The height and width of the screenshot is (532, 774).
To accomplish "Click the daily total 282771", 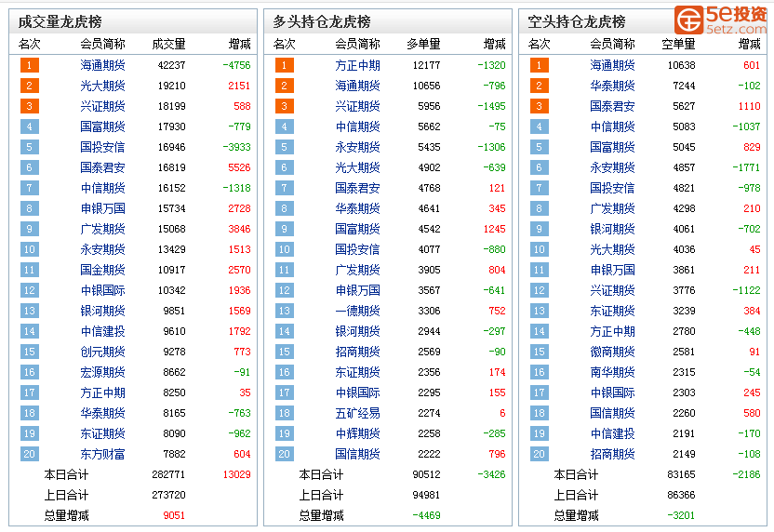I will click(x=168, y=474).
